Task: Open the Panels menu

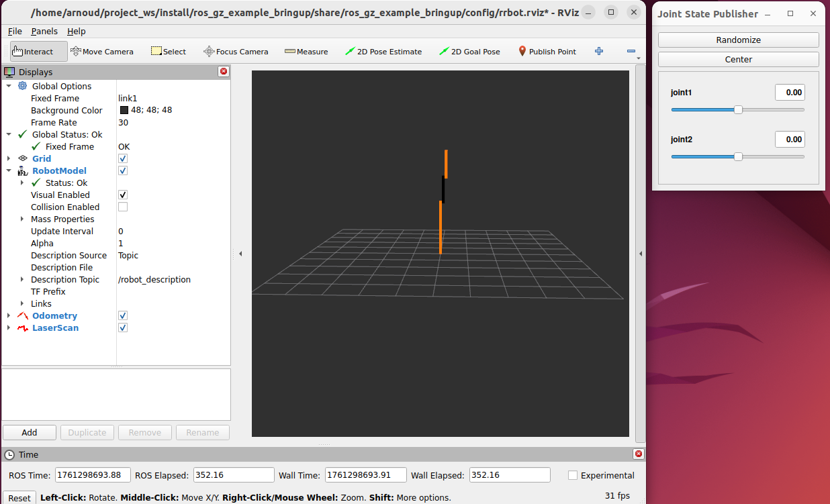Action: 44,32
